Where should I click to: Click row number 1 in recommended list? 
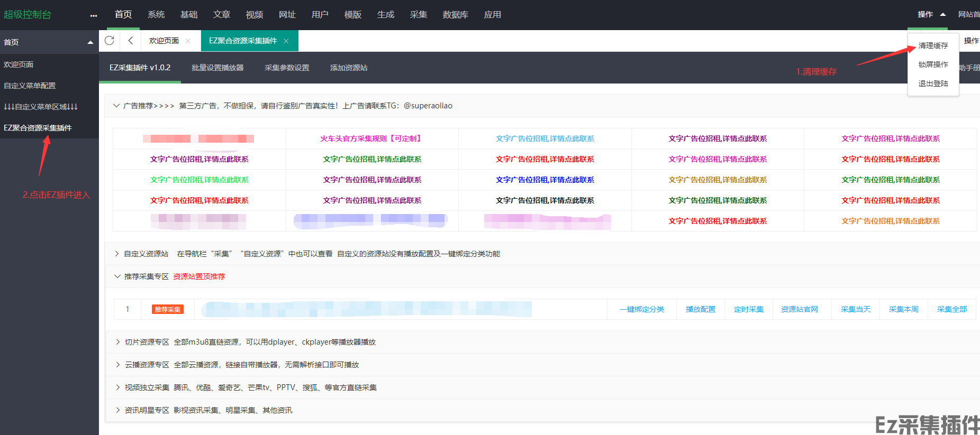tap(128, 309)
